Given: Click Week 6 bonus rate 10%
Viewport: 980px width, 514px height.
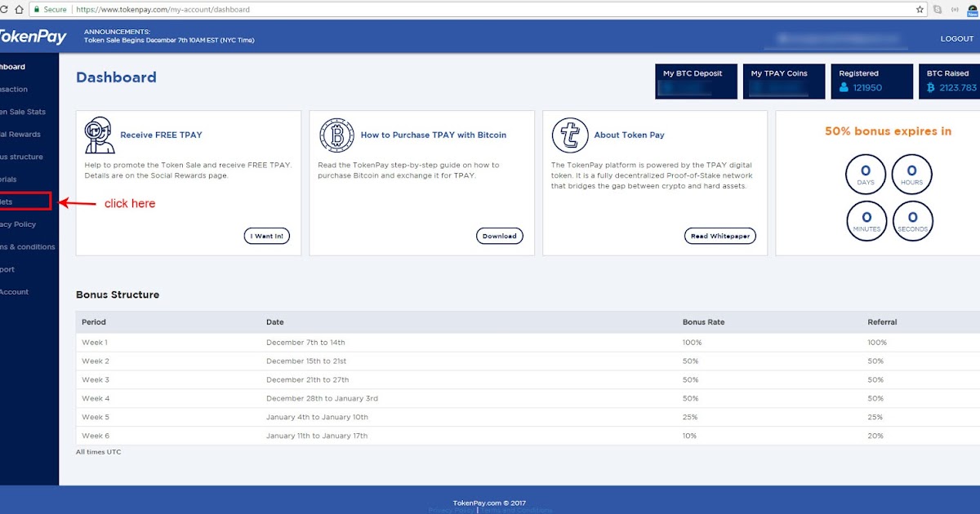Looking at the screenshot, I should [x=690, y=436].
